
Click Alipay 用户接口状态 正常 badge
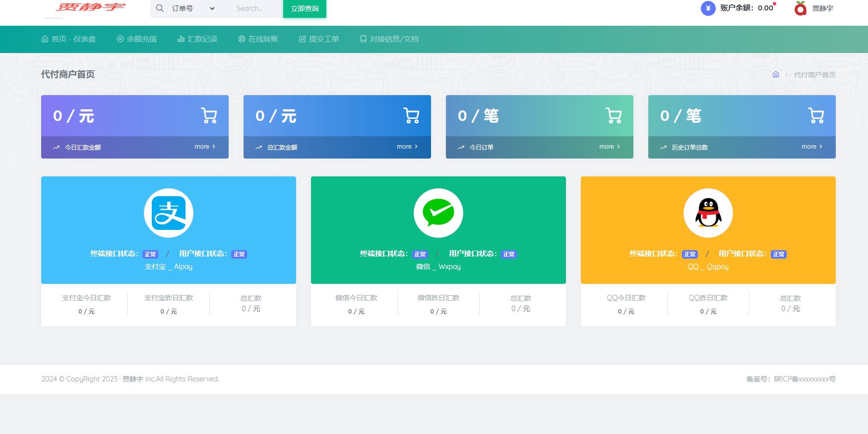(x=239, y=254)
